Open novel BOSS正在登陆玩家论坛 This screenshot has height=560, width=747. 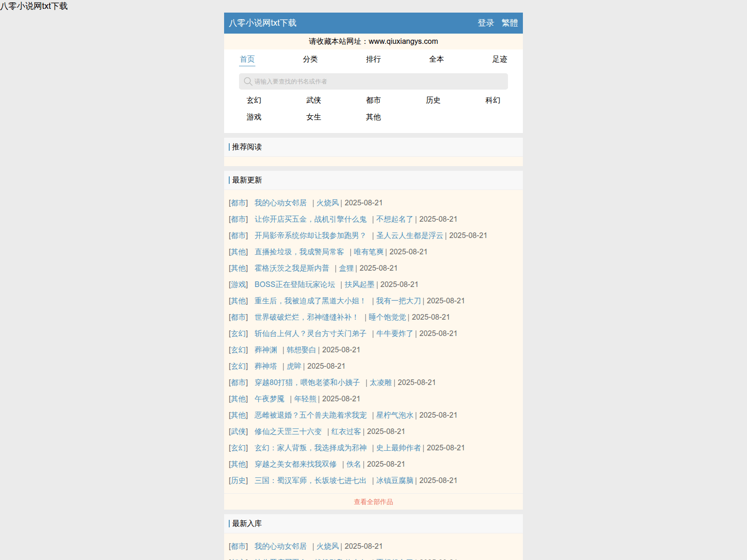click(295, 285)
